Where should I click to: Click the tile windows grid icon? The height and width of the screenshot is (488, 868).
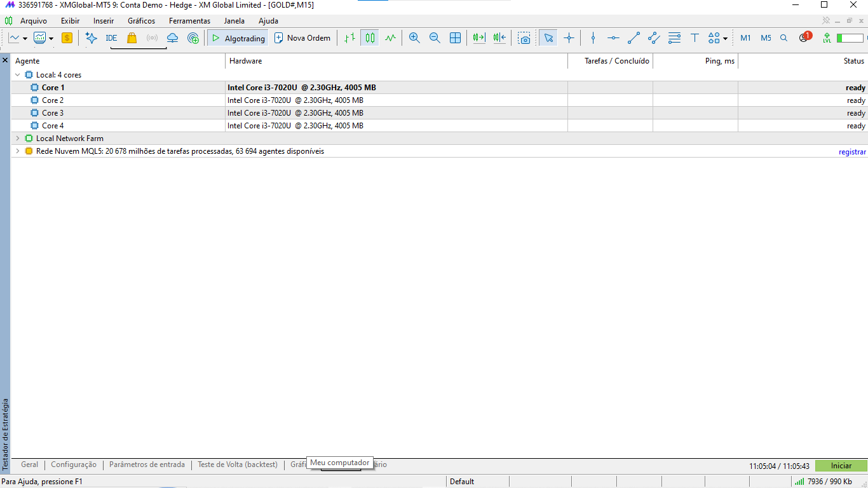pyautogui.click(x=455, y=38)
